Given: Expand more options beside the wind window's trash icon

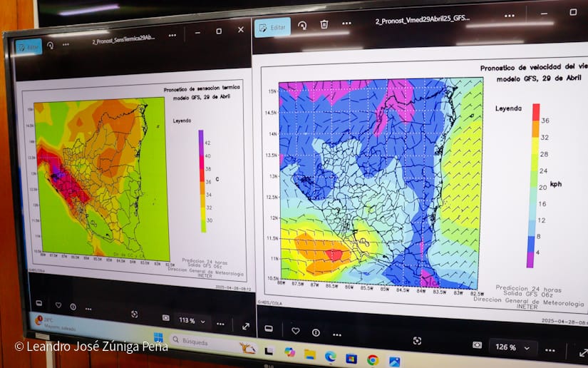Looking at the screenshot, I should [x=346, y=24].
